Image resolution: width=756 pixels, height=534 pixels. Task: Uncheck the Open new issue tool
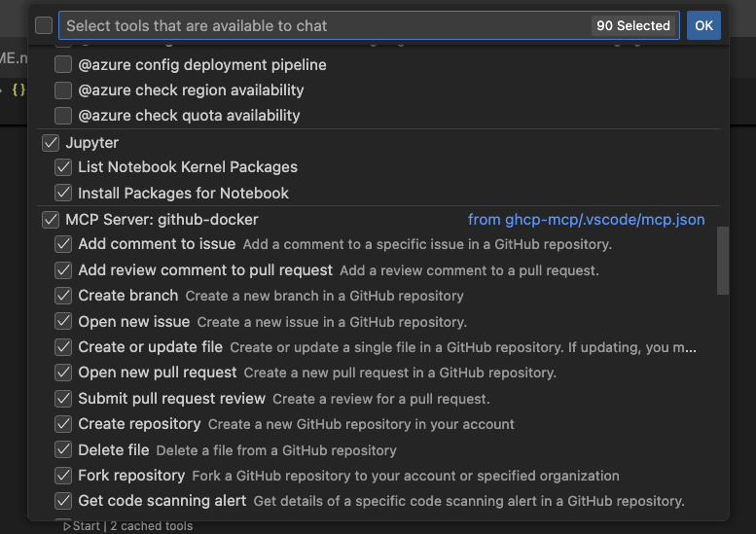63,321
